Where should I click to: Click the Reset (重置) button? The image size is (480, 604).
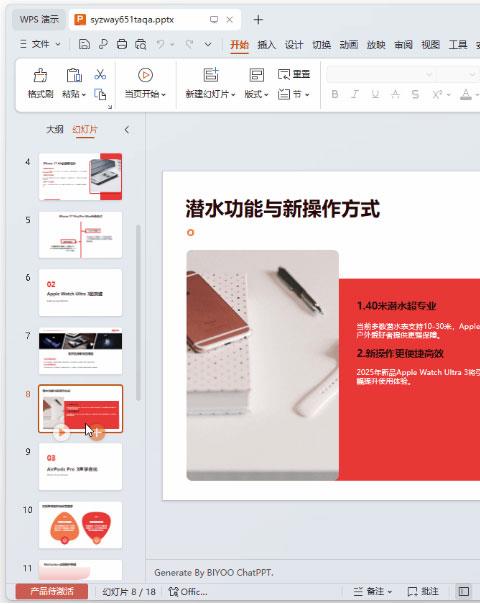coord(294,74)
